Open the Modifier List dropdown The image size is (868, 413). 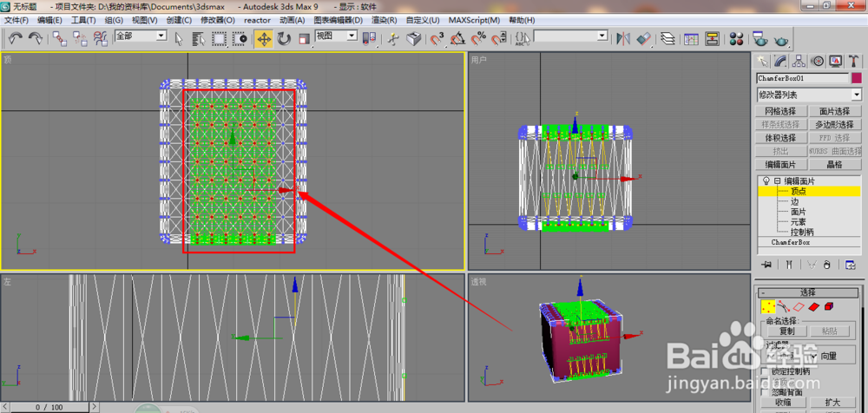point(809,95)
